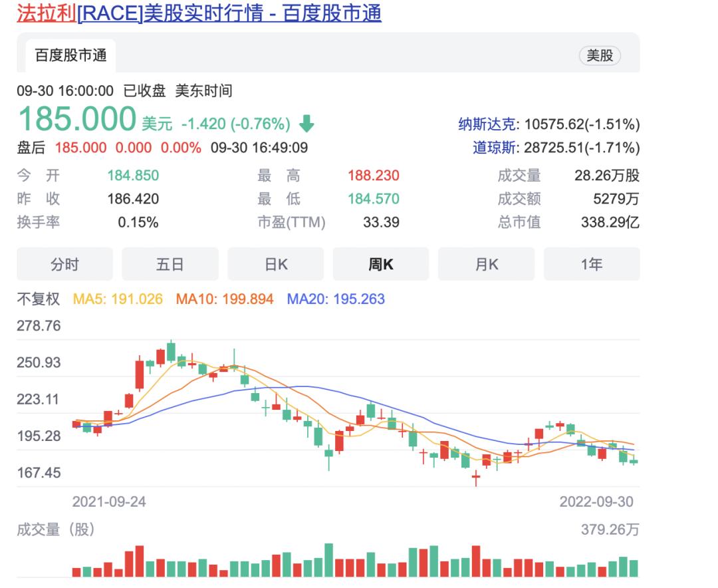Viewport: 718px width, 588px height.
Task: Switch chart to 日K view
Action: (x=276, y=264)
